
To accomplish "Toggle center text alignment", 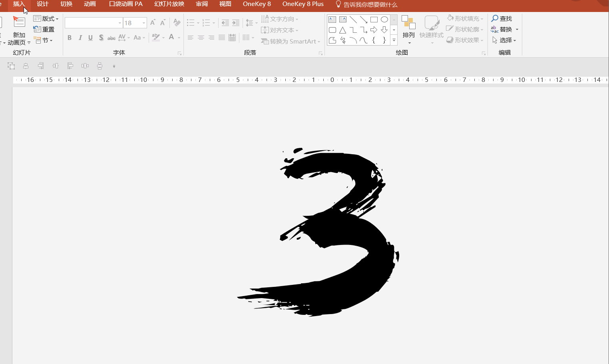I will (201, 38).
